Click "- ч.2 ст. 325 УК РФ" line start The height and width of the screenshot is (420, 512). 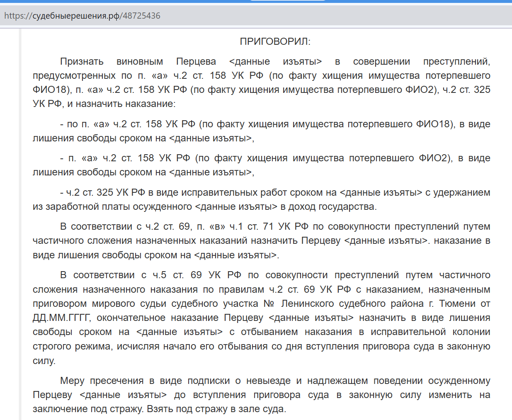[103, 193]
